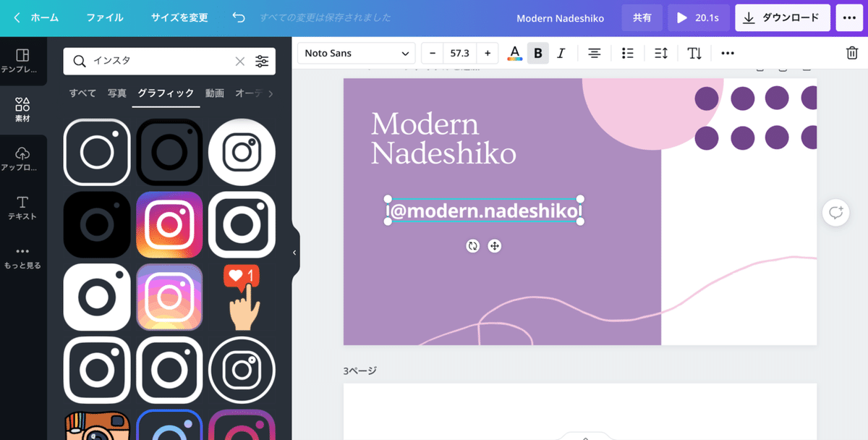Image resolution: width=868 pixels, height=440 pixels.
Task: Open the アップロ uploads sidebar panel
Action: (23, 159)
